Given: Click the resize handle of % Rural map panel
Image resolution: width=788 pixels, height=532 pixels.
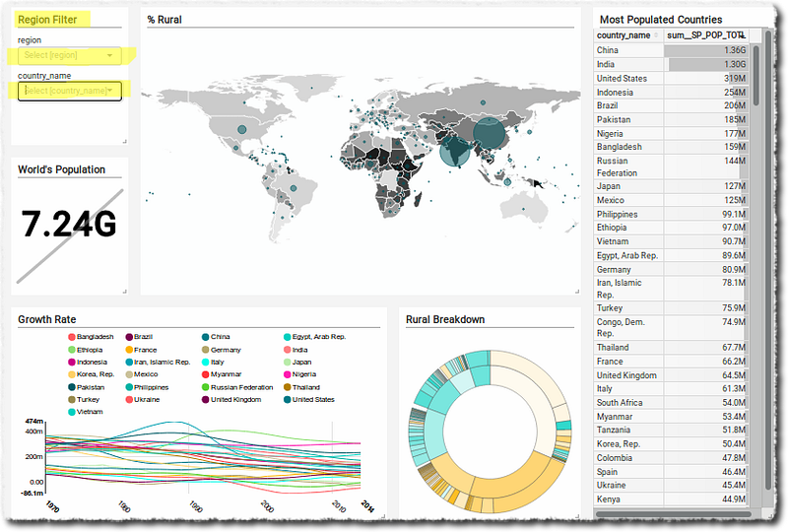Looking at the screenshot, I should [x=577, y=292].
